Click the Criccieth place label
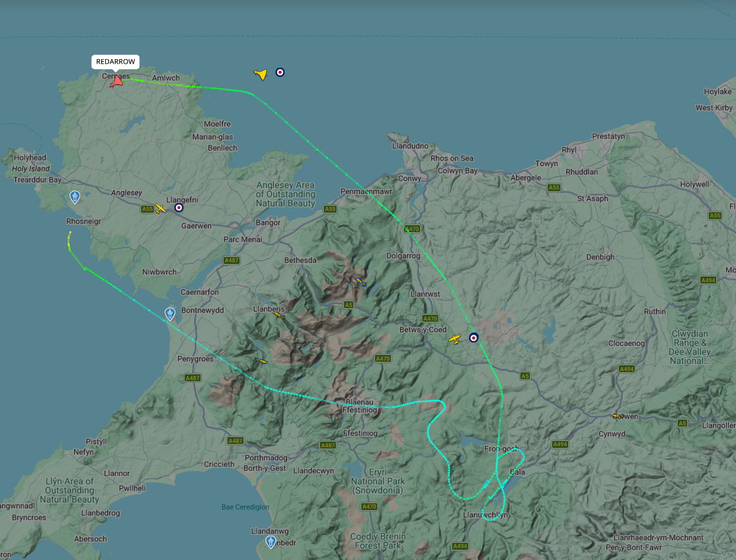 pos(219,464)
